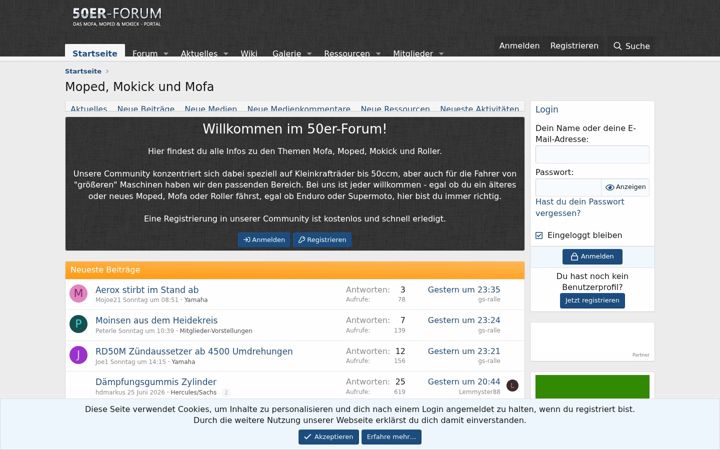Click Anmelden in the top header
This screenshot has width=720, height=450.
point(519,46)
